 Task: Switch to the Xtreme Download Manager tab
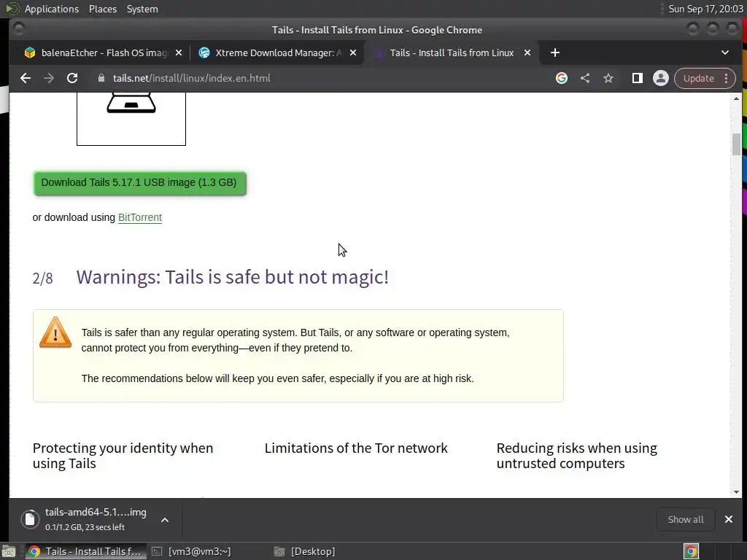pyautogui.click(x=276, y=52)
